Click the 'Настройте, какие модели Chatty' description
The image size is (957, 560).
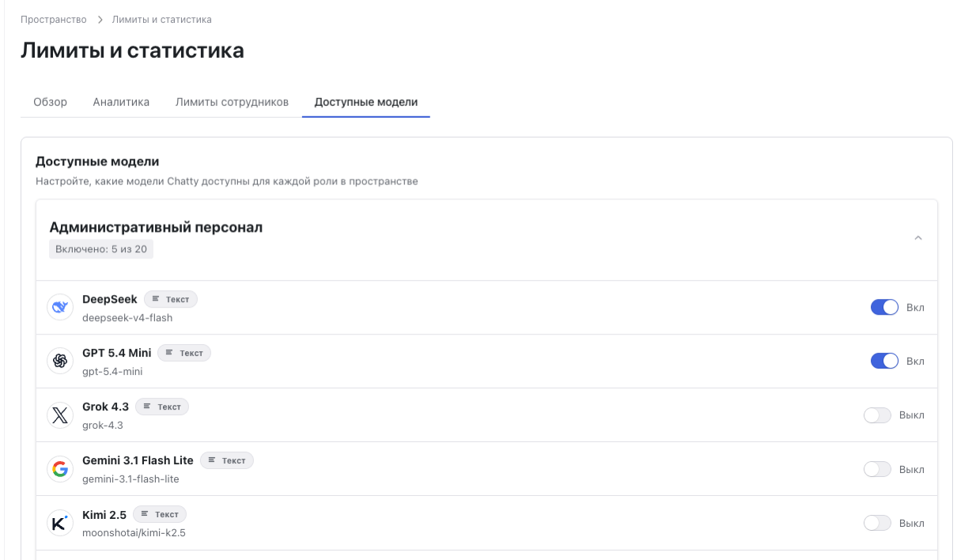tap(226, 181)
